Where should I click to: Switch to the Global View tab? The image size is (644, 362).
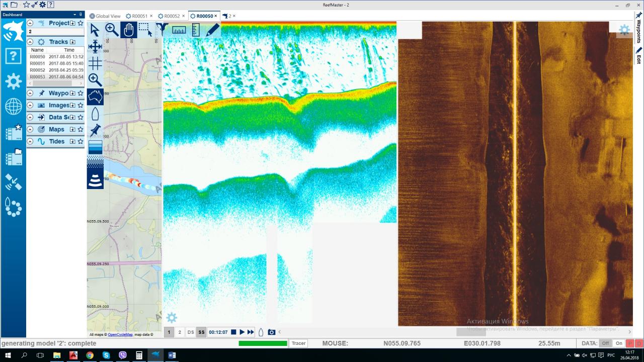105,16
